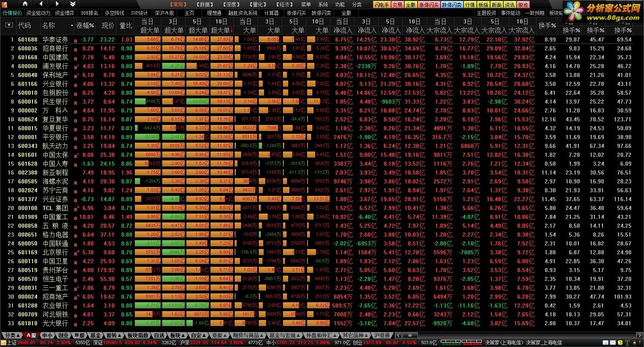Open the 功能 menu
Screen dimensions: 644x347
(340, 4)
